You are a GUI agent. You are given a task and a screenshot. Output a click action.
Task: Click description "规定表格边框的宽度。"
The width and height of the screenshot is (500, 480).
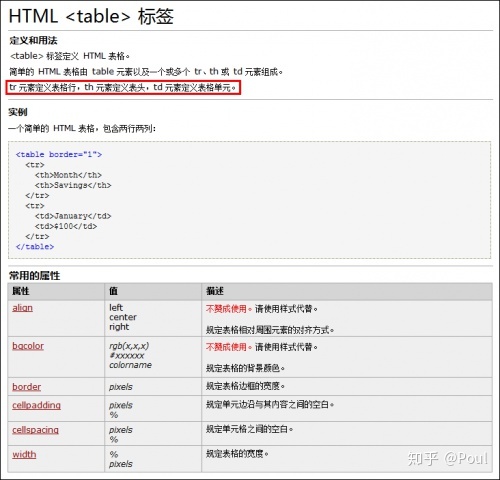click(245, 386)
